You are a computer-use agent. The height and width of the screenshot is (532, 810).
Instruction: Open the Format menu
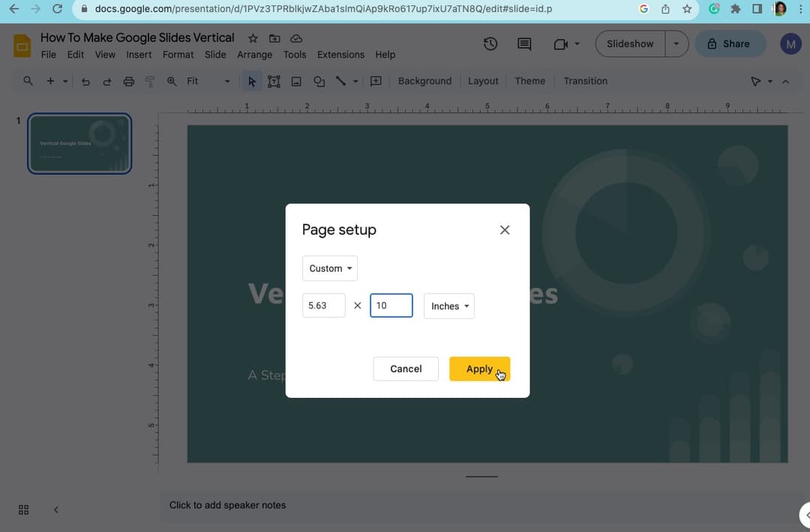[x=178, y=55]
